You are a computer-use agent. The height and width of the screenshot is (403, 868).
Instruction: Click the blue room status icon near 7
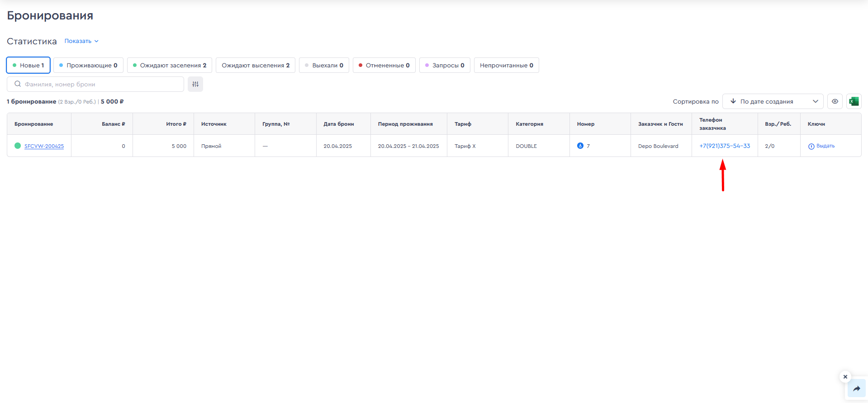580,146
